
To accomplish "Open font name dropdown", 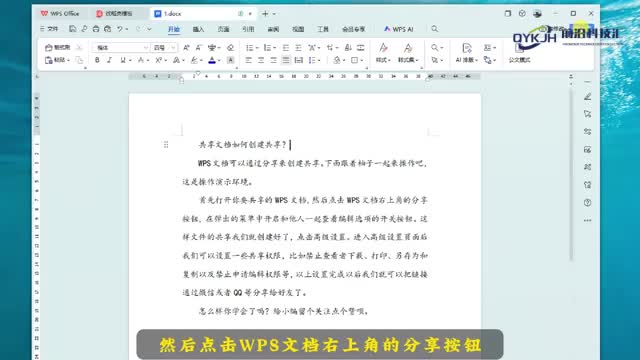I will point(146,48).
